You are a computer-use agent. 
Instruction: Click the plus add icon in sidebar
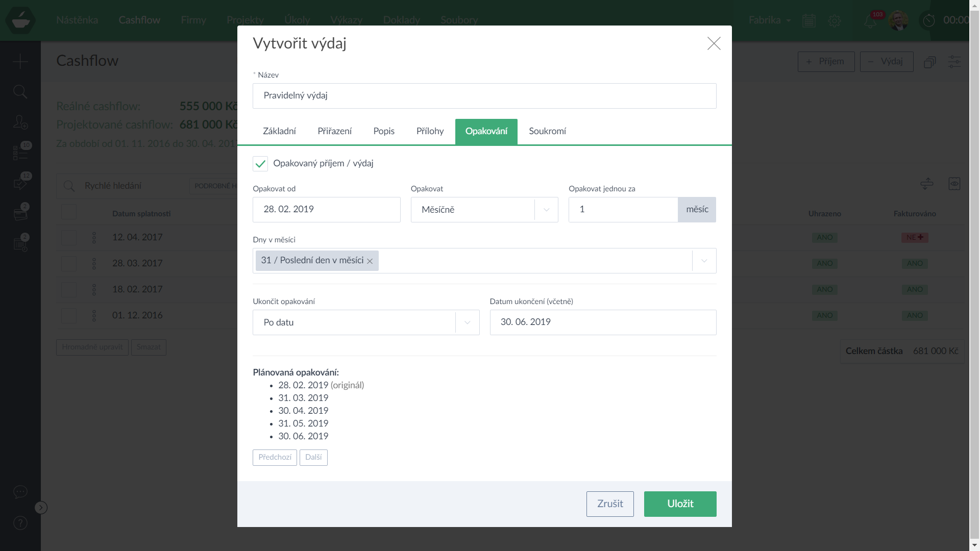[x=20, y=61]
